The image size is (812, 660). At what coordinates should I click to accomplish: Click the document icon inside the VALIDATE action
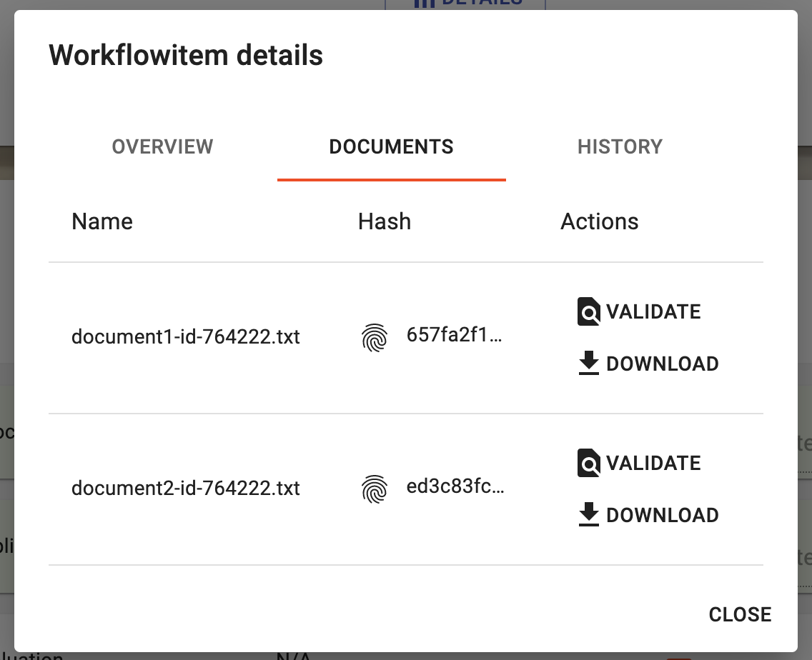tap(588, 311)
